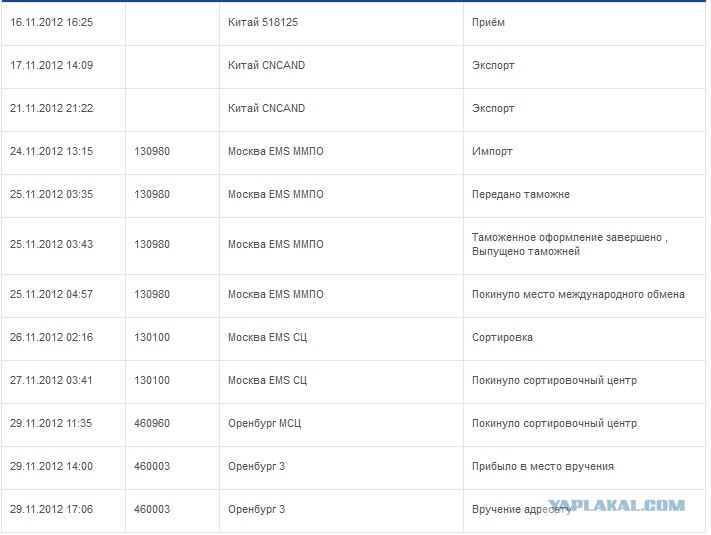The height and width of the screenshot is (535, 711).
Task: Click the Прибыло в место вручения status
Action: pos(543,466)
